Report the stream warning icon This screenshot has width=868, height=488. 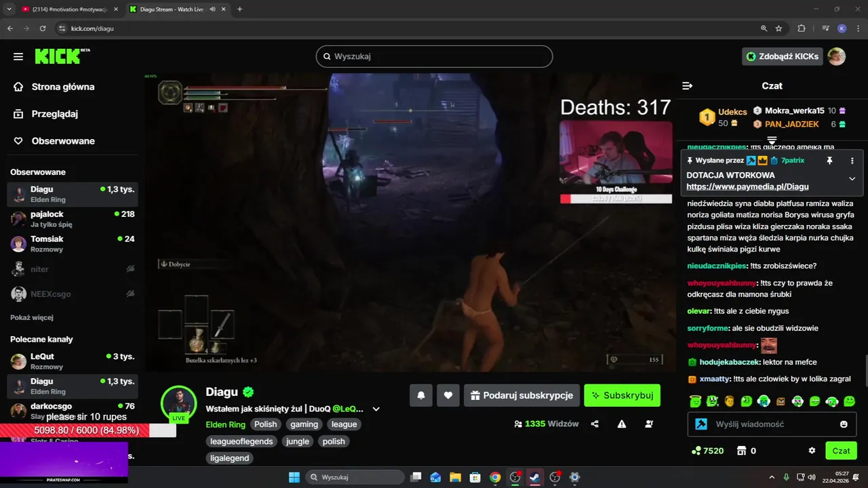pyautogui.click(x=622, y=424)
